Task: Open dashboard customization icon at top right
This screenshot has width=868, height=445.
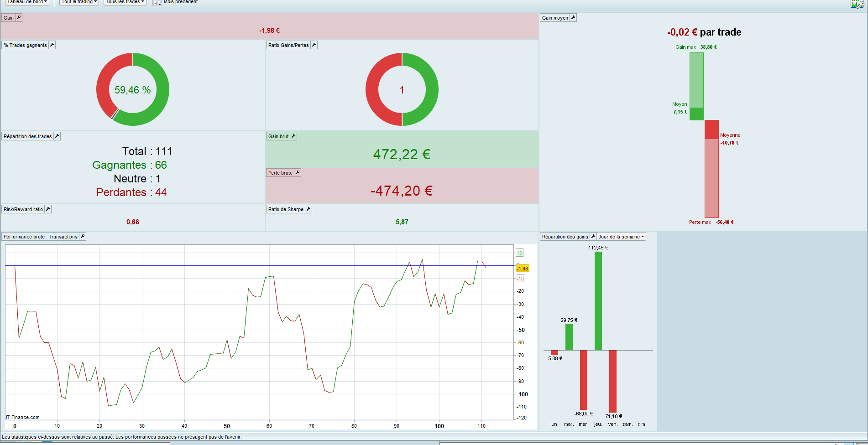Action: (857, 4)
